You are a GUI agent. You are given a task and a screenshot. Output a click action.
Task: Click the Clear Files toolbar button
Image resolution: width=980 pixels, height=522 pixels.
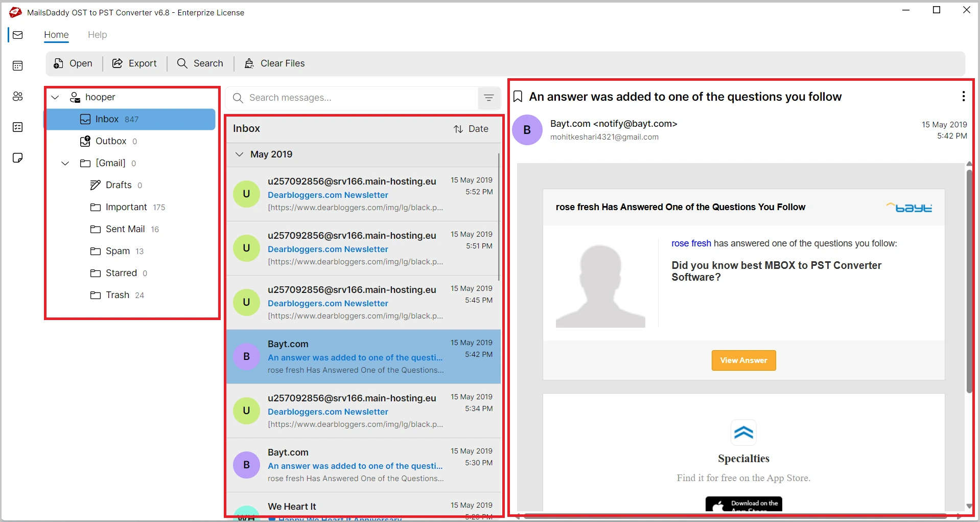(274, 63)
